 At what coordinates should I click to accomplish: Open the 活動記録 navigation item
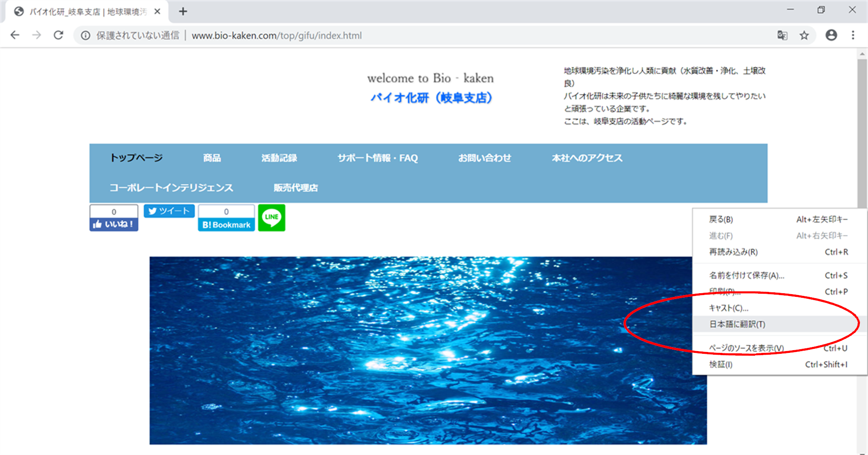pyautogui.click(x=279, y=158)
